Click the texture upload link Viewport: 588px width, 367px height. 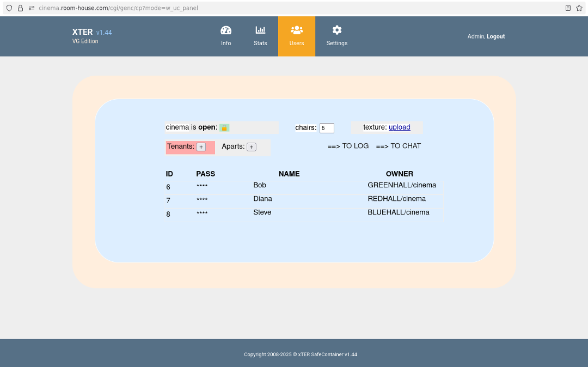click(x=399, y=127)
